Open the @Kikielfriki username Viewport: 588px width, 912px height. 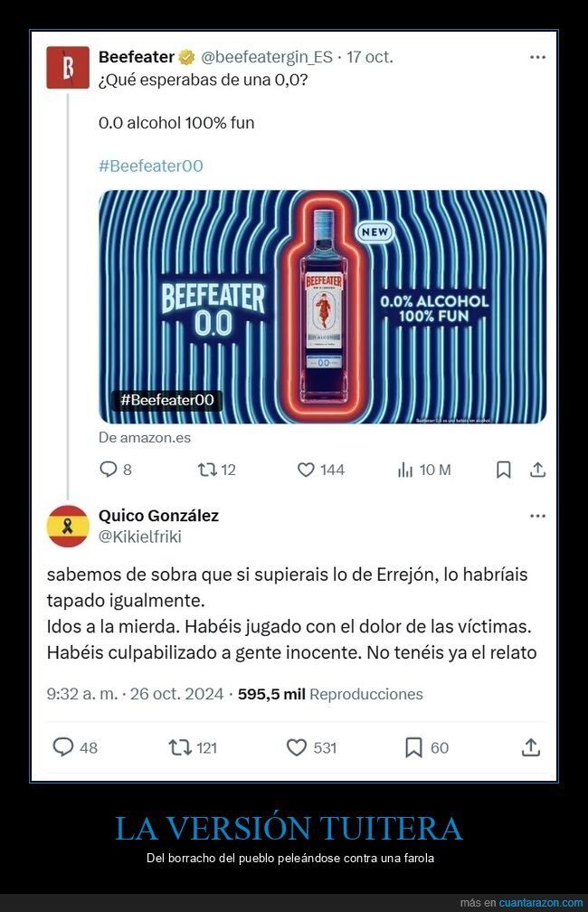pyautogui.click(x=140, y=537)
